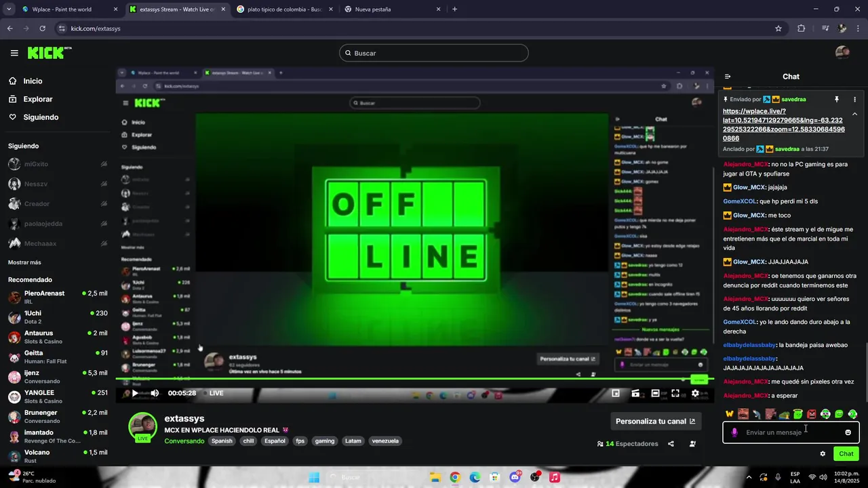Enter fullscreen in video player
The height and width of the screenshot is (488, 868).
coord(675,393)
